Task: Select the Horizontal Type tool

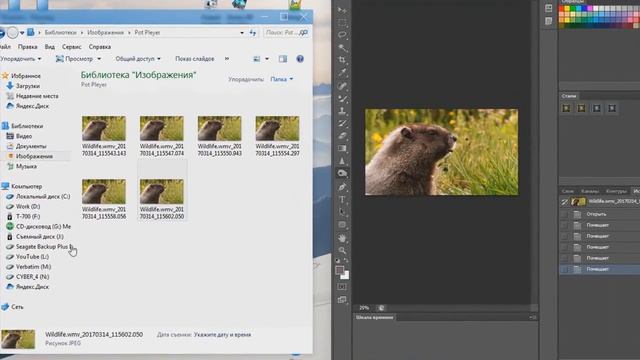Action: pyautogui.click(x=342, y=200)
